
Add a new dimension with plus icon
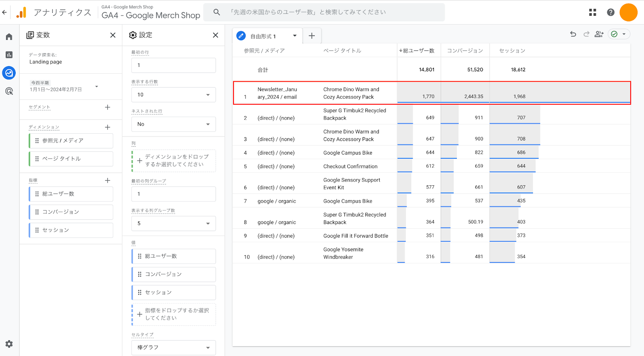pyautogui.click(x=107, y=127)
